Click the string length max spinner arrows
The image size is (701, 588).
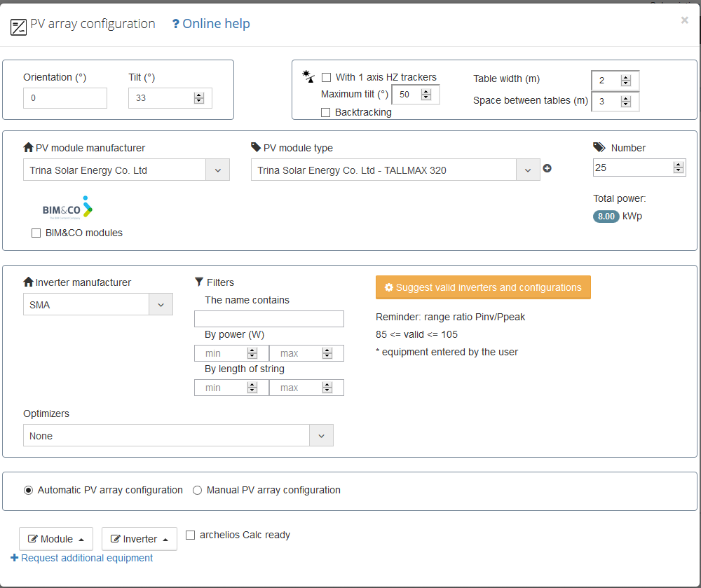click(x=327, y=388)
